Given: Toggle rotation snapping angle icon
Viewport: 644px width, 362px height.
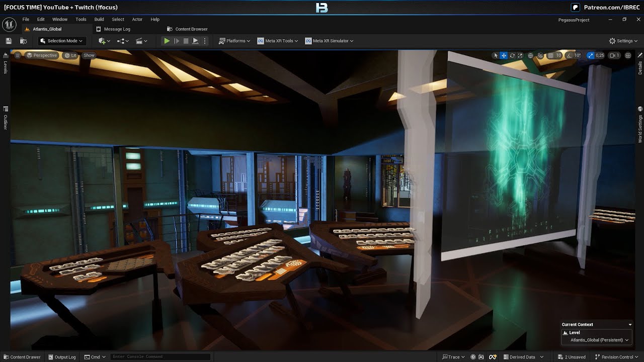Looking at the screenshot, I should click(x=570, y=55).
